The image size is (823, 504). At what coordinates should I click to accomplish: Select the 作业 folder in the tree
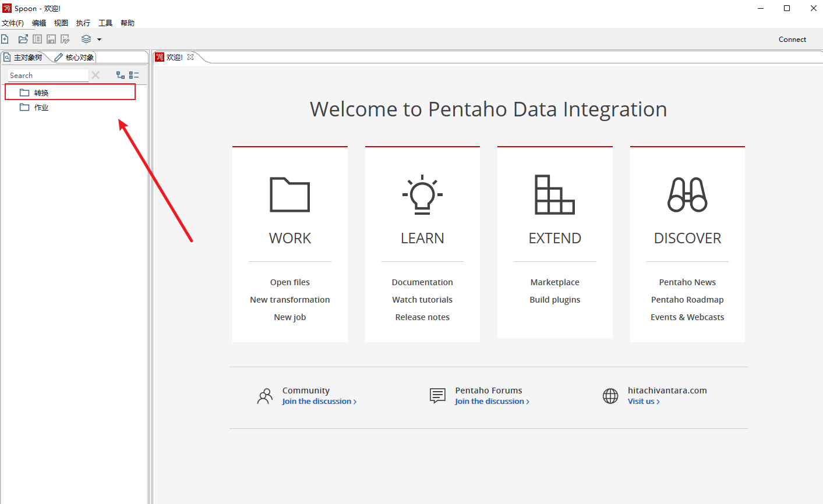coord(41,108)
